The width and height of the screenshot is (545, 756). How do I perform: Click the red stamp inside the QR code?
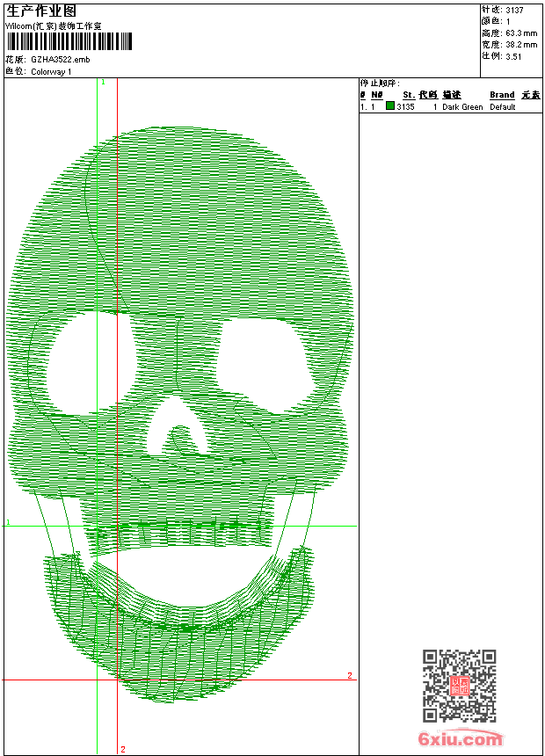pyautogui.click(x=459, y=687)
